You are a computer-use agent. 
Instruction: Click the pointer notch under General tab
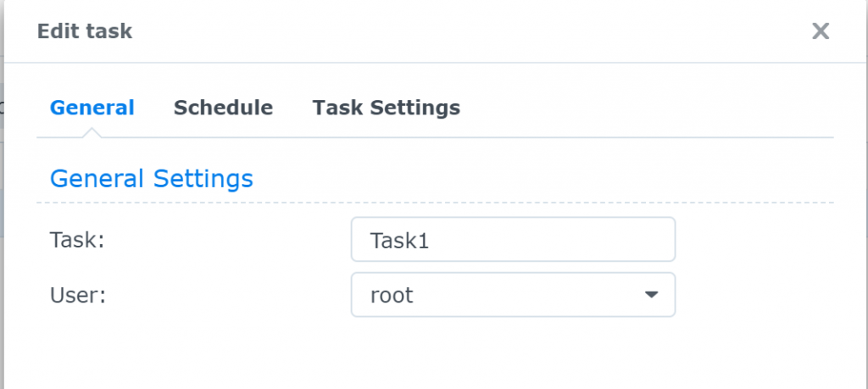point(92,133)
